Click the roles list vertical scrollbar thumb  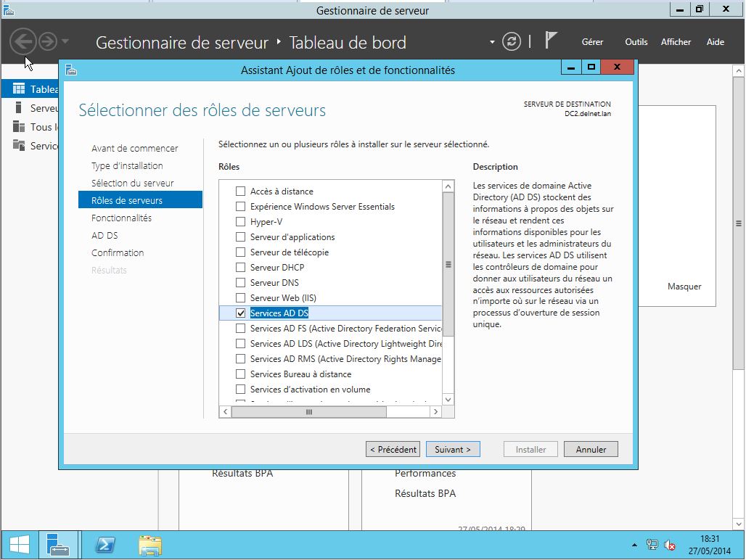(x=448, y=264)
